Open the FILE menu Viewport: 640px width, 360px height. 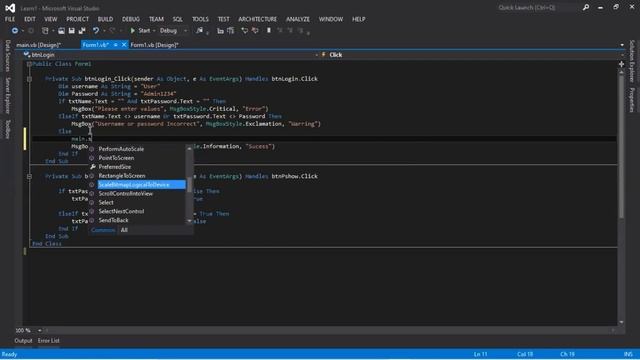[x=10, y=19]
